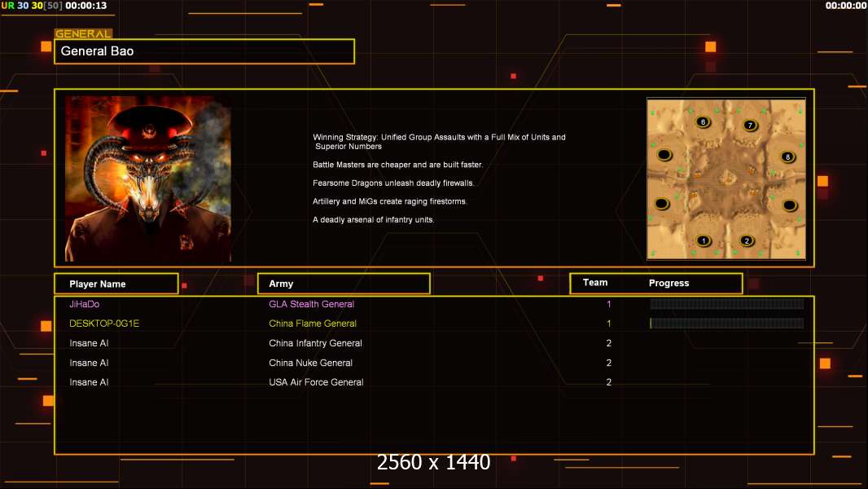
Task: Click the General Bao portrait image
Action: pos(148,178)
